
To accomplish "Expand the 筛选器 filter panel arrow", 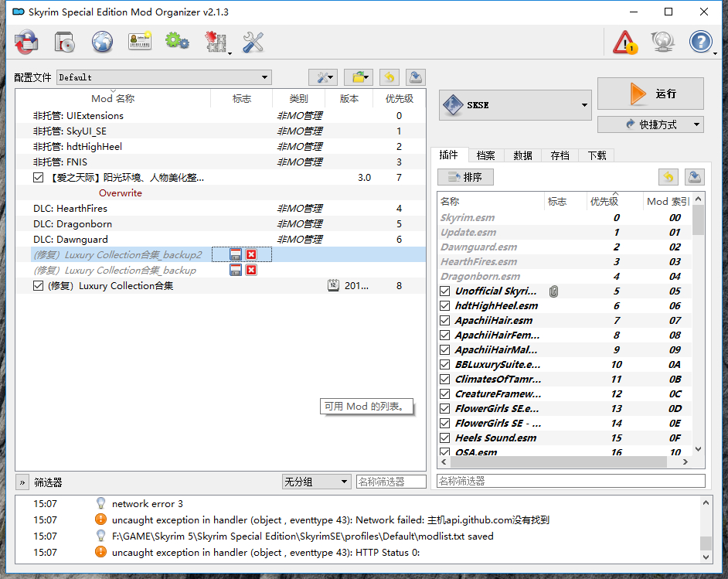I will coord(22,482).
